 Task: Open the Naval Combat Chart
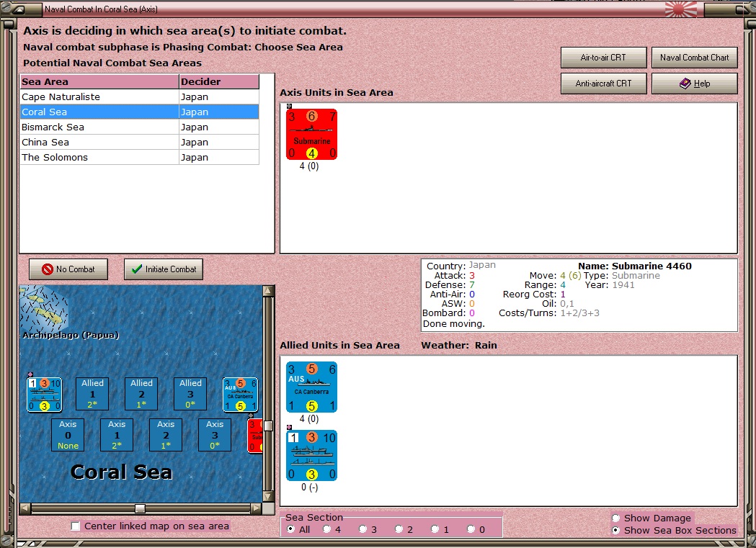click(x=694, y=58)
